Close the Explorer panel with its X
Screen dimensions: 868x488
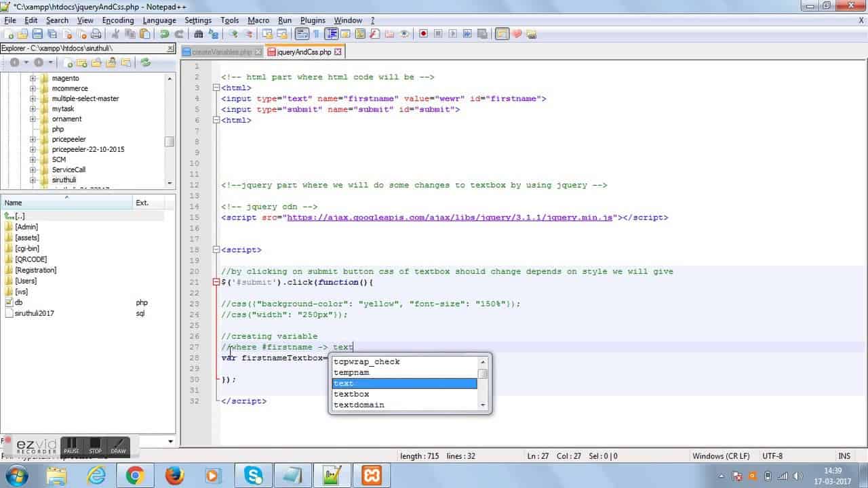[x=171, y=48]
